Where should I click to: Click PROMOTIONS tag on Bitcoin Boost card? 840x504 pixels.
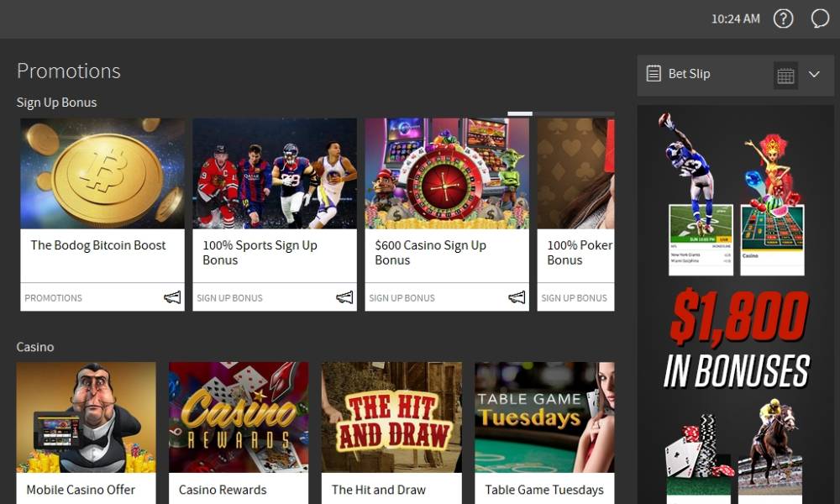(54, 298)
